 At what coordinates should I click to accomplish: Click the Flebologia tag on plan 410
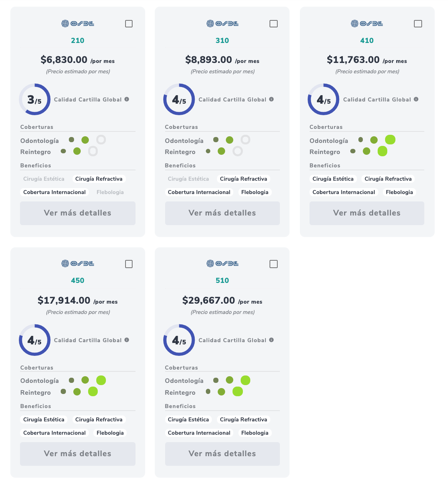[x=399, y=192]
